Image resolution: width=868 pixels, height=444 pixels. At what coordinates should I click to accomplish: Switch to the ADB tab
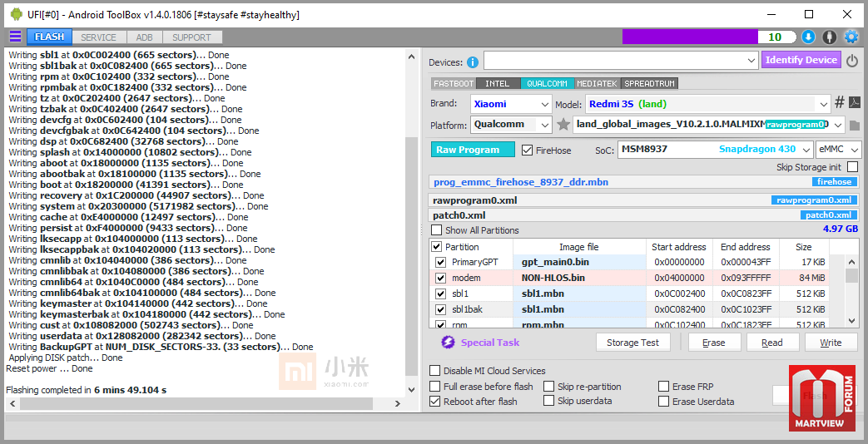pyautogui.click(x=145, y=37)
